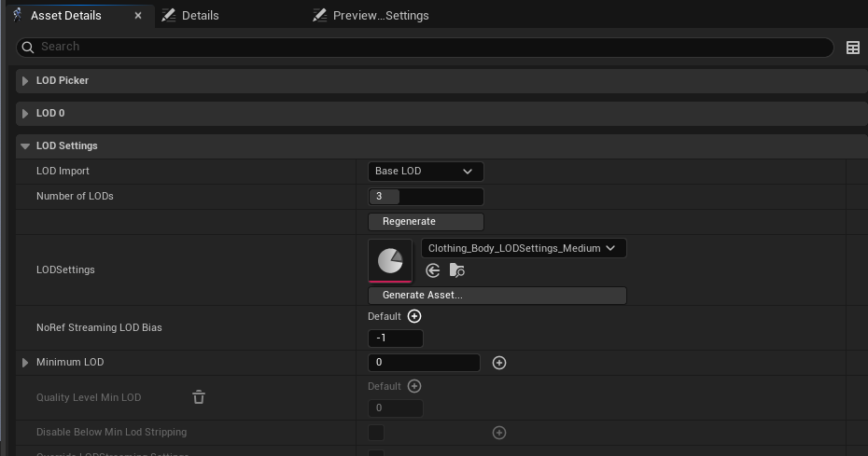Click Number of LODs slider field
The image size is (868, 456).
[426, 197]
